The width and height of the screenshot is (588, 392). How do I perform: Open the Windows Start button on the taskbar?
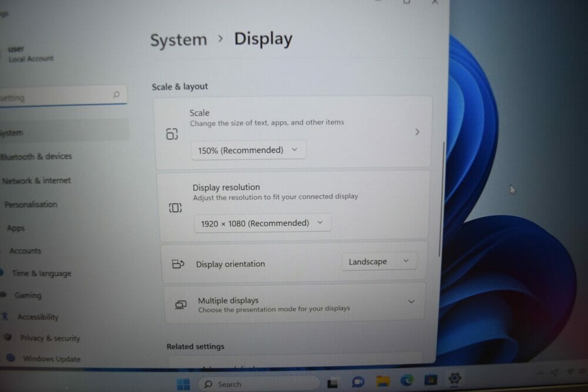[x=183, y=384]
